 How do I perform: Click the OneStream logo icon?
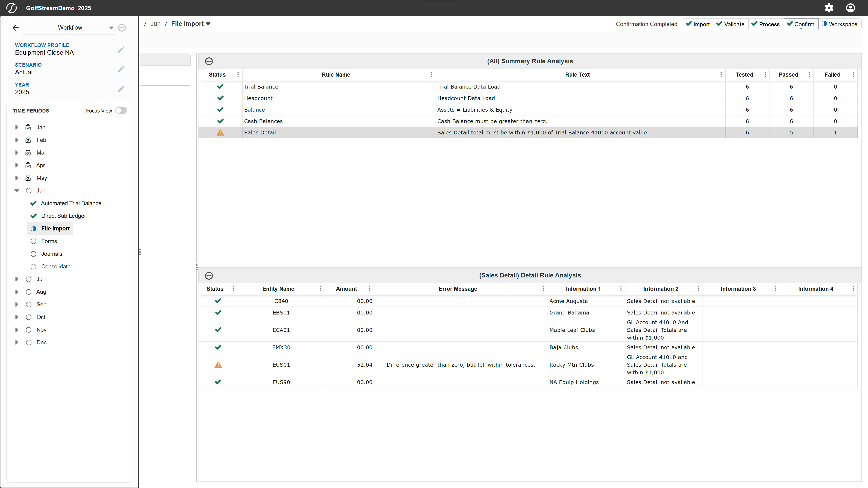(x=12, y=8)
